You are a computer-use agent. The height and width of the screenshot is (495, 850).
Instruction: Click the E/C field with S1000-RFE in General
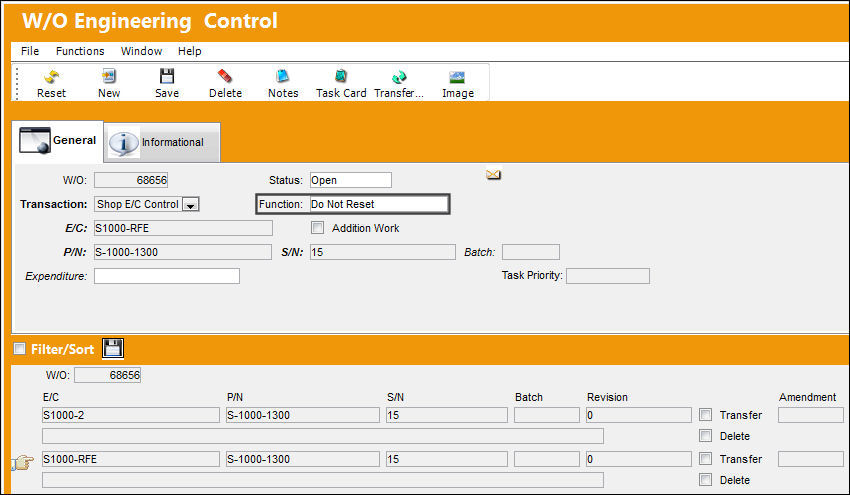pyautogui.click(x=183, y=228)
